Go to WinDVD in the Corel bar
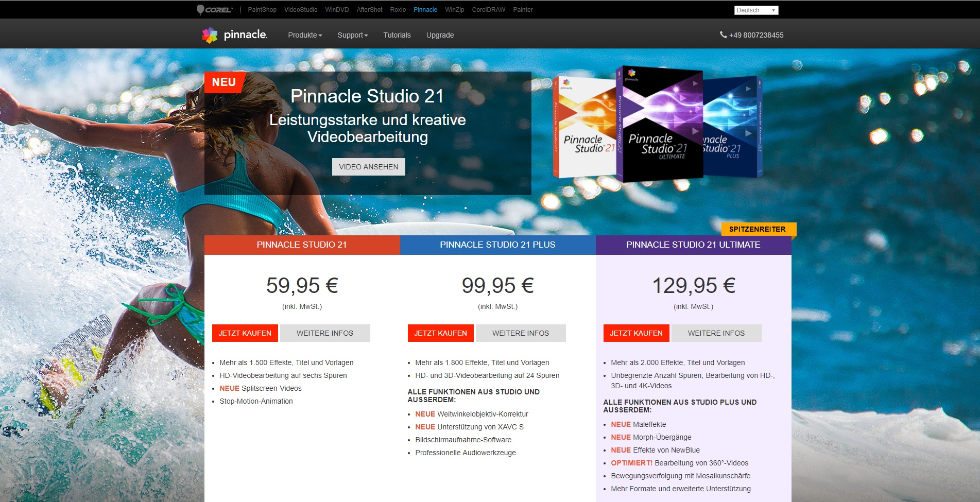 coord(337,10)
